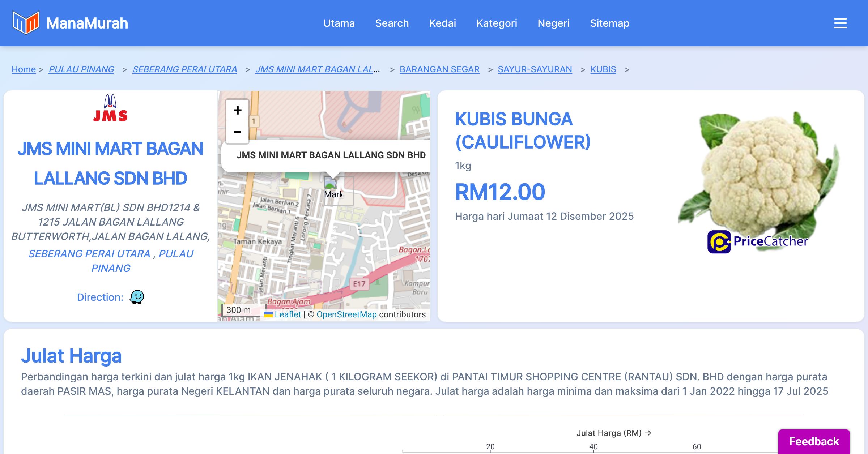
Task: Click the PriceCatcher logo
Action: click(757, 241)
